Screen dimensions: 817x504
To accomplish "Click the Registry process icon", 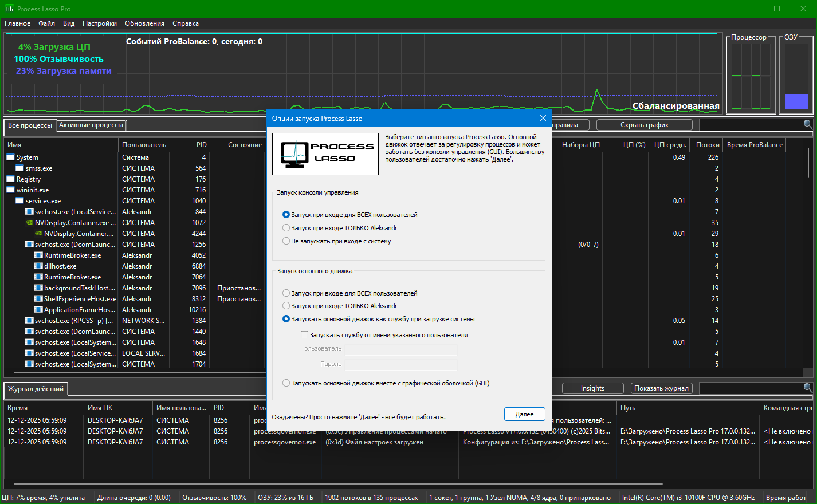I will [10, 179].
